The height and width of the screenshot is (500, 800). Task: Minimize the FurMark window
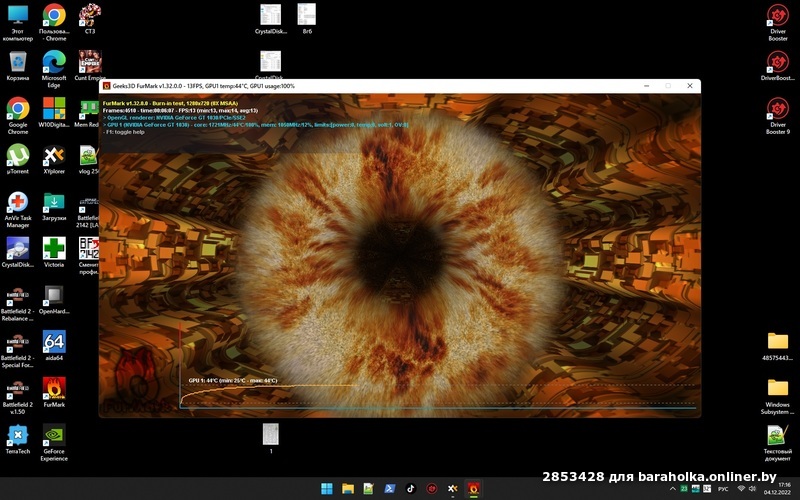coord(646,86)
